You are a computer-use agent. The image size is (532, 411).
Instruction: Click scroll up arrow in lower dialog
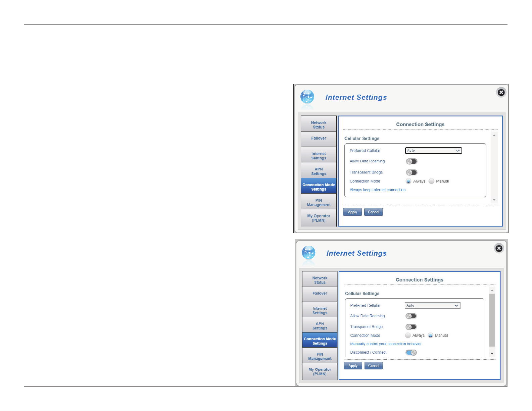tap(492, 291)
